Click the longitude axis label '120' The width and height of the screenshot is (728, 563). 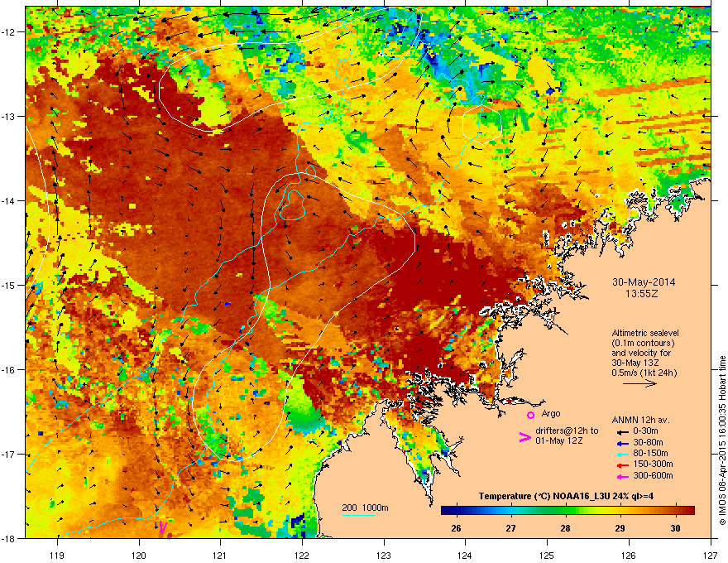pyautogui.click(x=139, y=555)
